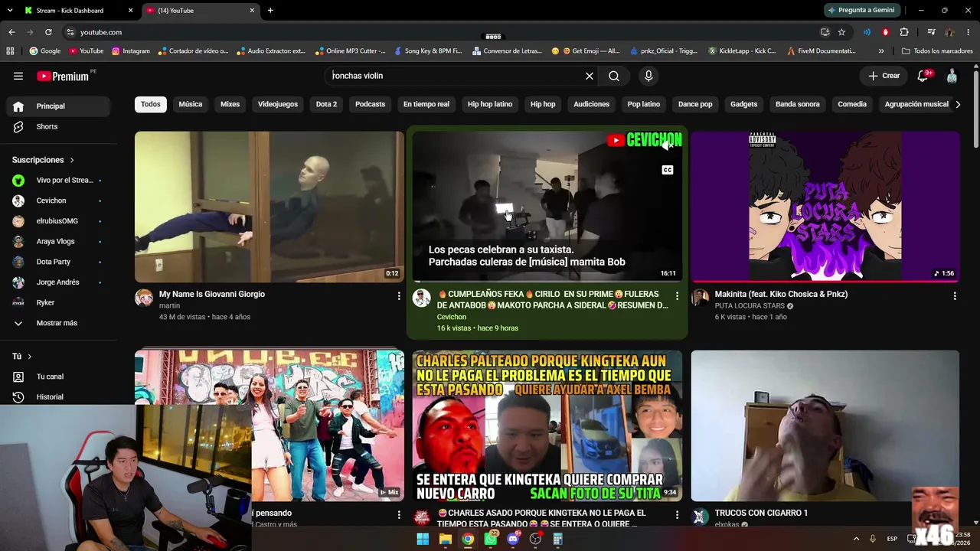Open PUTA LOCURA STARS channel link
Image resolution: width=980 pixels, height=551 pixels.
750,306
